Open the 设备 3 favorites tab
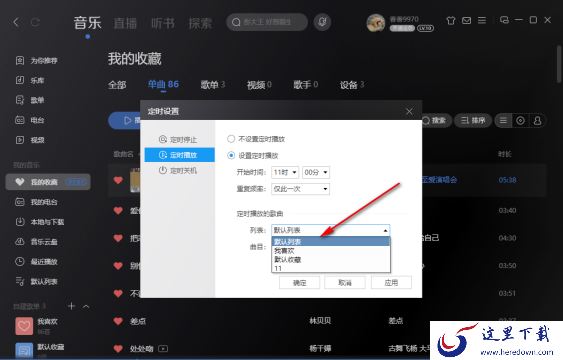 [352, 85]
